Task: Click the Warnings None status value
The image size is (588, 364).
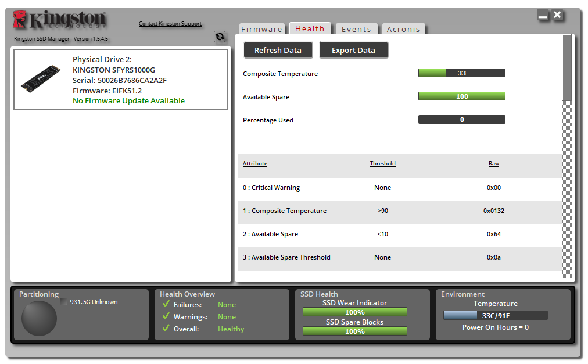Action: click(x=227, y=317)
